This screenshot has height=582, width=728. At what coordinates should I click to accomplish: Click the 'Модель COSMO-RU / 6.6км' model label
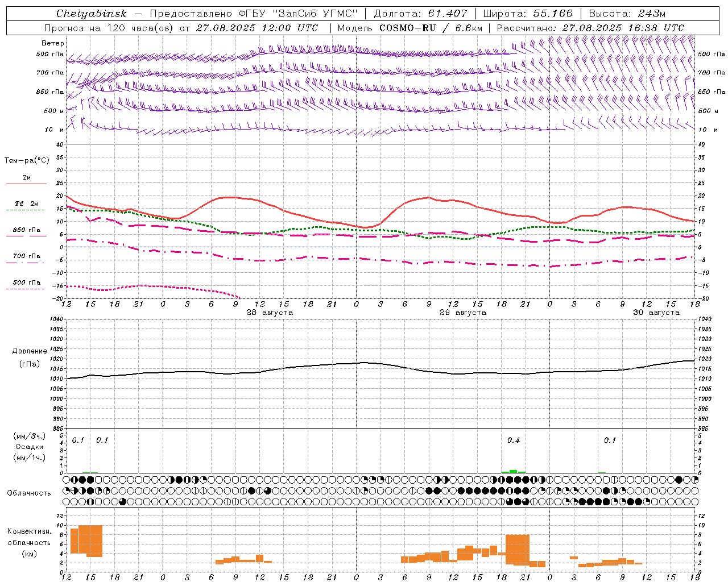coord(410,28)
